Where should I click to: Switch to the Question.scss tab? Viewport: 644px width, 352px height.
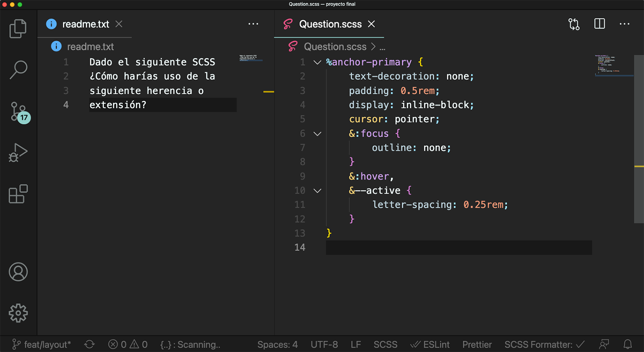pyautogui.click(x=330, y=24)
